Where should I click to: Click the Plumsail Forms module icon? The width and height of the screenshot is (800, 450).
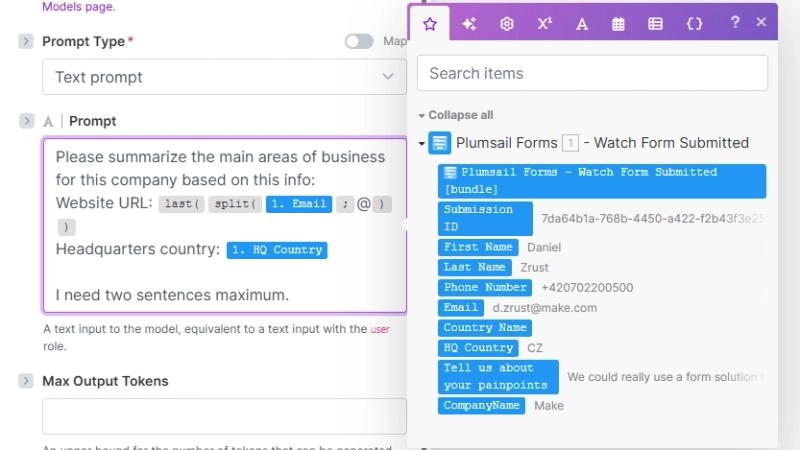(x=439, y=143)
